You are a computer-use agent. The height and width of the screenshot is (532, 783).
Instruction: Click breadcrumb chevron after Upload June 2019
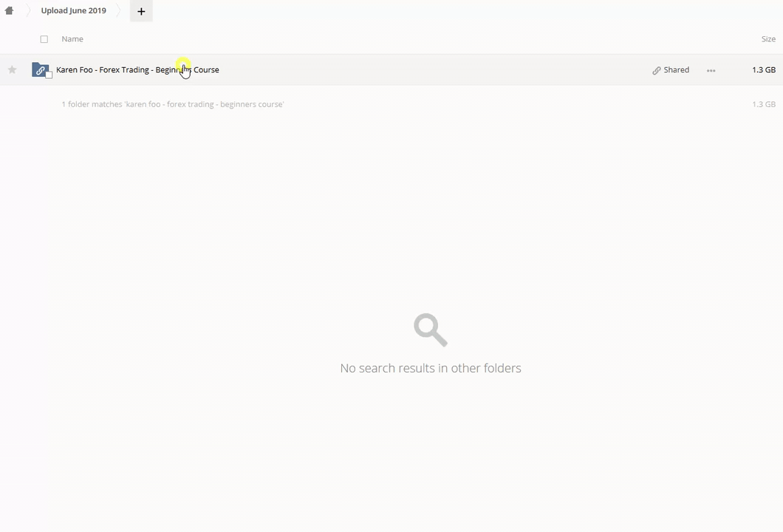(117, 11)
